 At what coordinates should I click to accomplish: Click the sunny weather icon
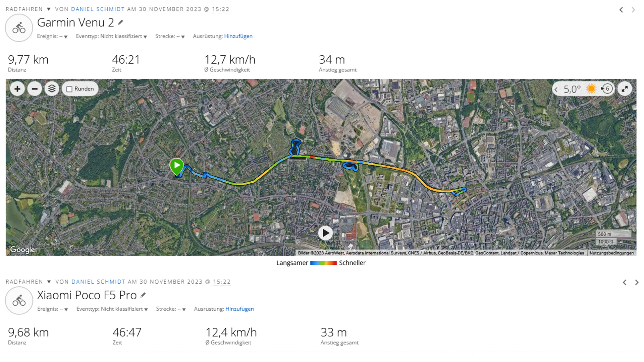coord(591,89)
